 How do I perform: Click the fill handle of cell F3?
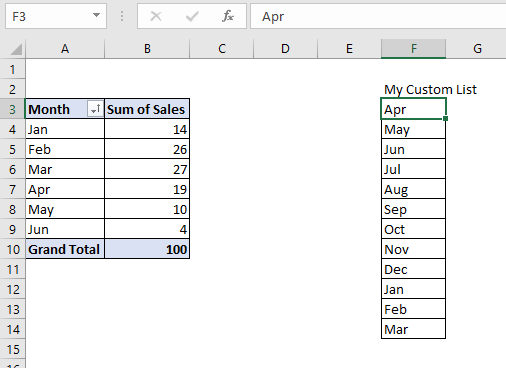click(446, 118)
